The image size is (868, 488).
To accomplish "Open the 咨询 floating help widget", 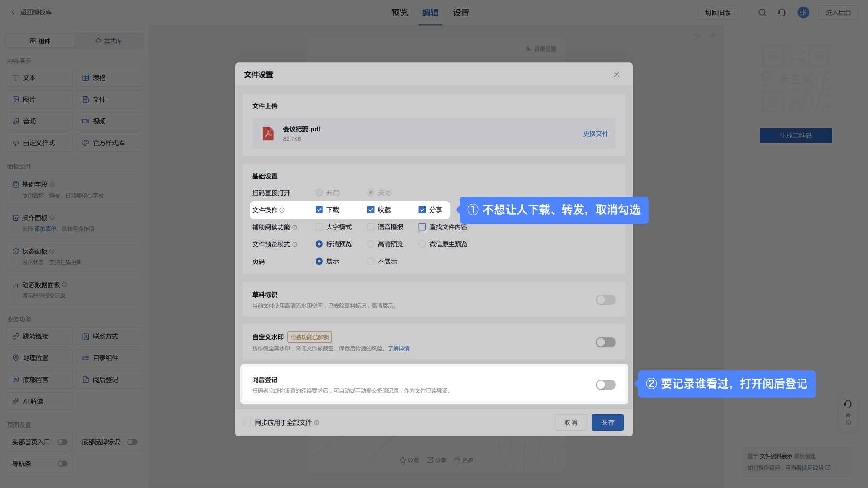I will click(x=848, y=413).
